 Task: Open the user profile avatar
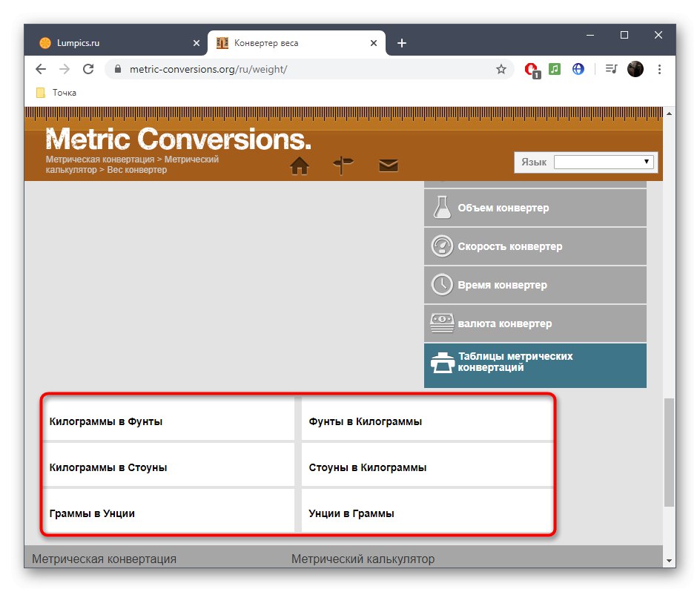635,69
